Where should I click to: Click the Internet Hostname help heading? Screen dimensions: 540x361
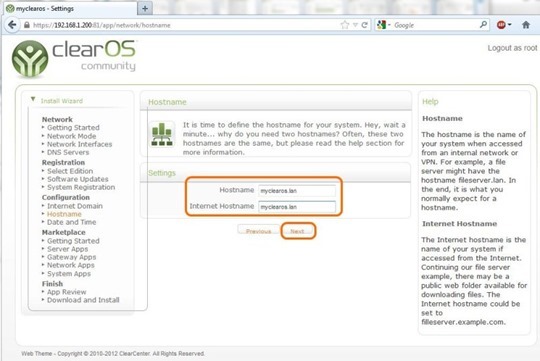tap(459, 224)
